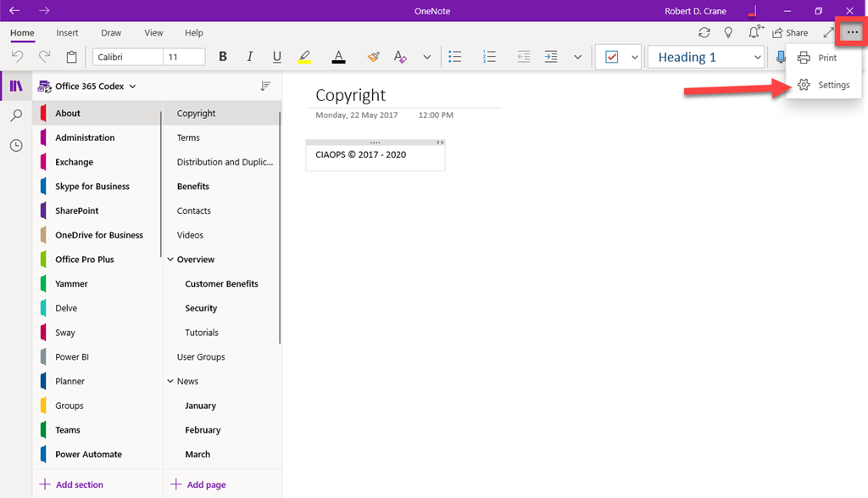Image resolution: width=868 pixels, height=498 pixels.
Task: Click the font size field showing 11
Action: point(184,57)
